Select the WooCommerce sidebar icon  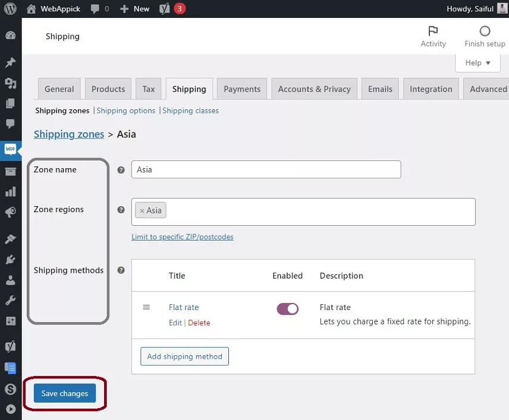pos(10,150)
